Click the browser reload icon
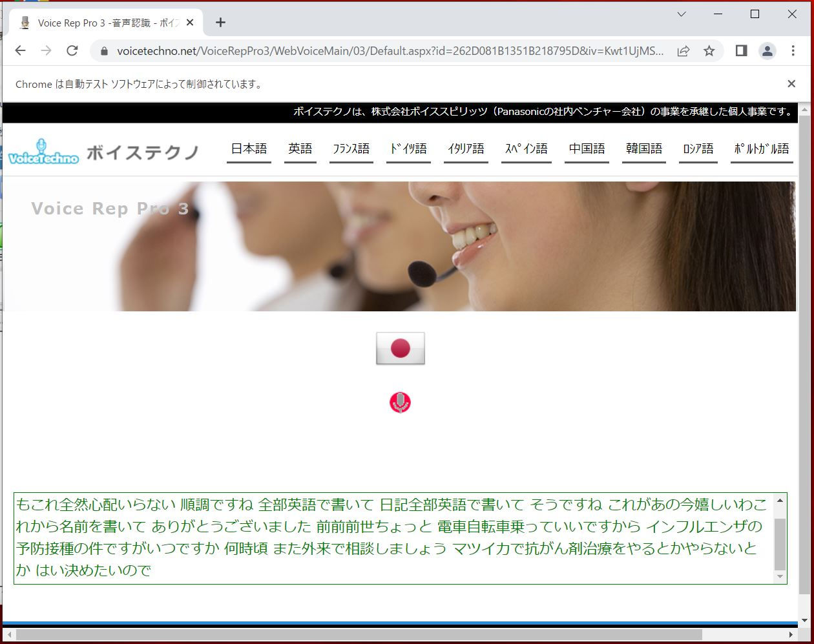Image resolution: width=814 pixels, height=644 pixels. tap(72, 50)
